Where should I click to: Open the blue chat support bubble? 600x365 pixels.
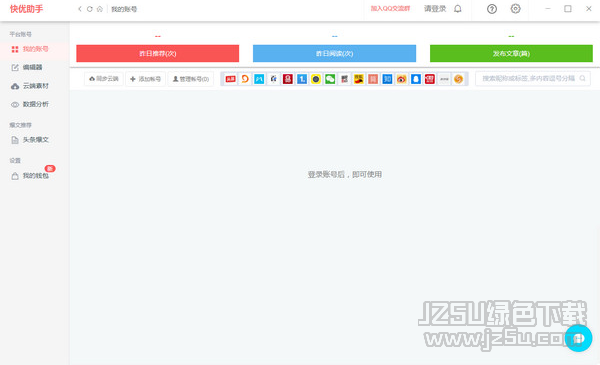(579, 338)
